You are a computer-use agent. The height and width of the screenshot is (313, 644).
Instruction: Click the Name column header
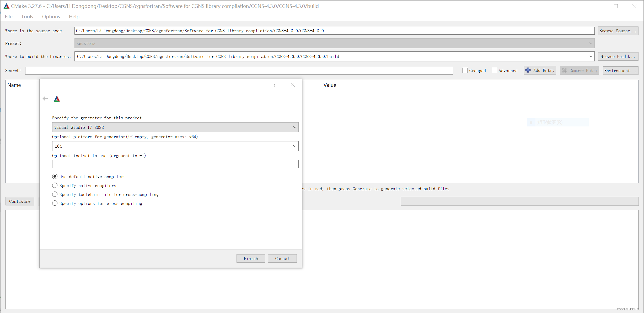[x=14, y=85]
